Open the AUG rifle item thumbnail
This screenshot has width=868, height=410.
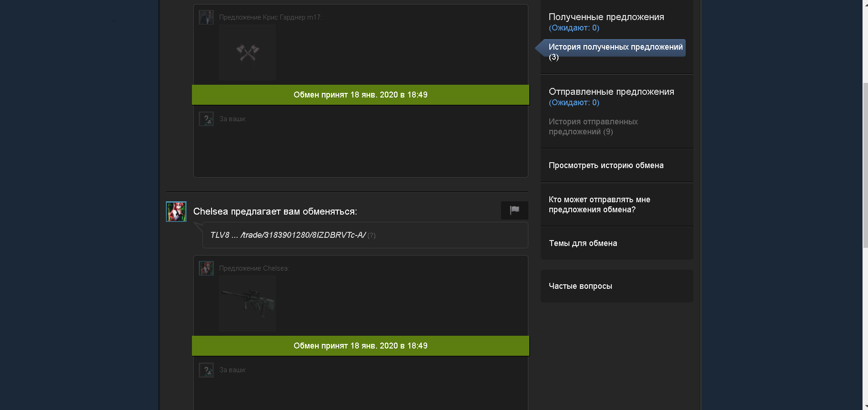247,303
